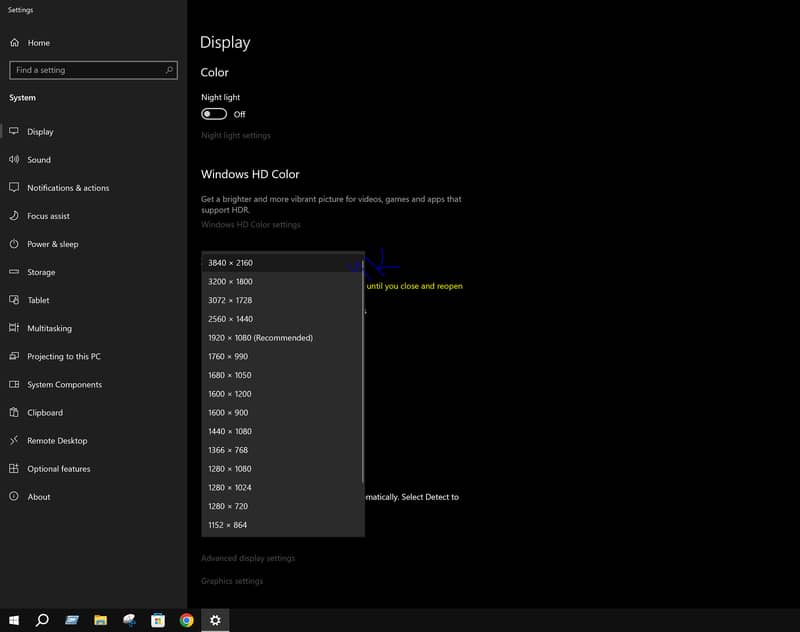
Task: Go to Notifications & actions page
Action: click(x=93, y=188)
